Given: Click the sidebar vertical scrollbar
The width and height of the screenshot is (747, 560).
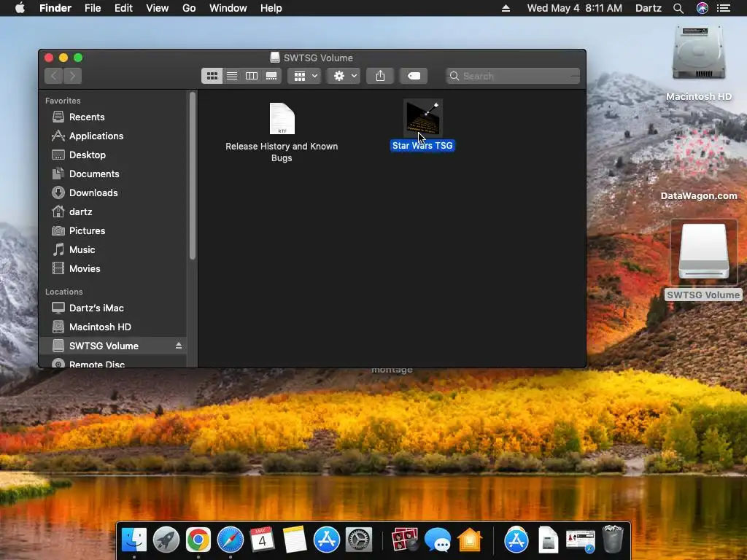Looking at the screenshot, I should tap(193, 175).
